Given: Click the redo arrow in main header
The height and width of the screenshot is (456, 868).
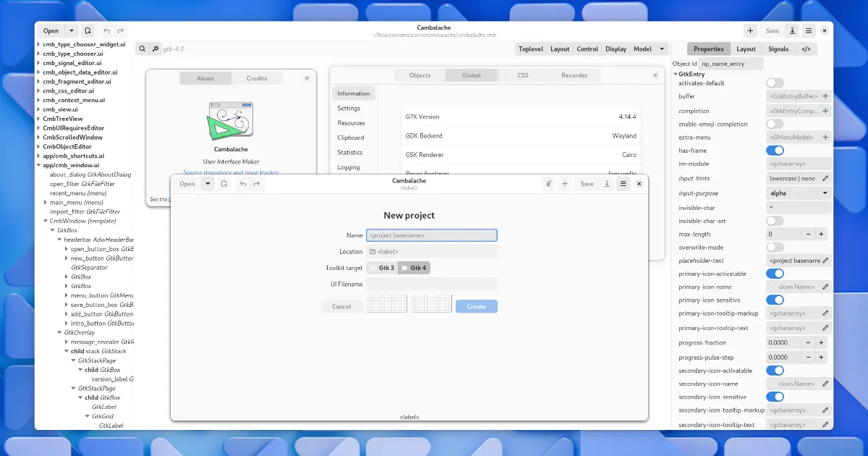Looking at the screenshot, I should [120, 31].
